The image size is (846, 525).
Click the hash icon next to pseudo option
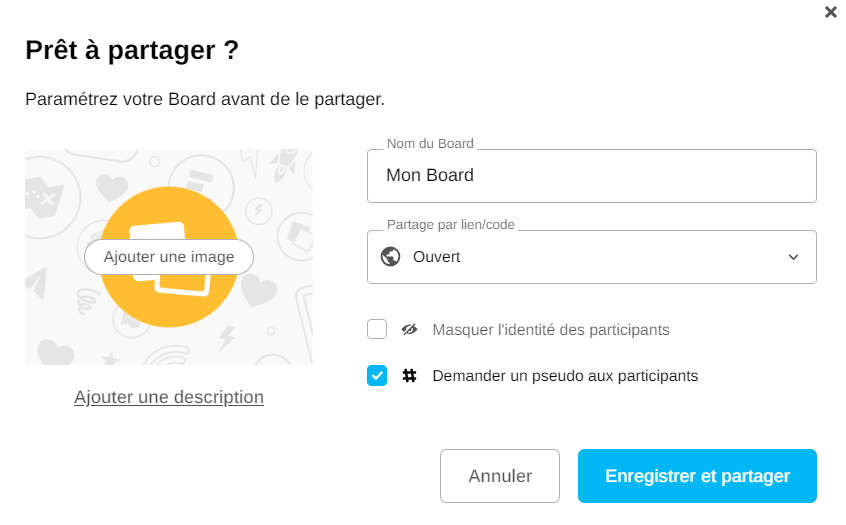click(x=409, y=376)
